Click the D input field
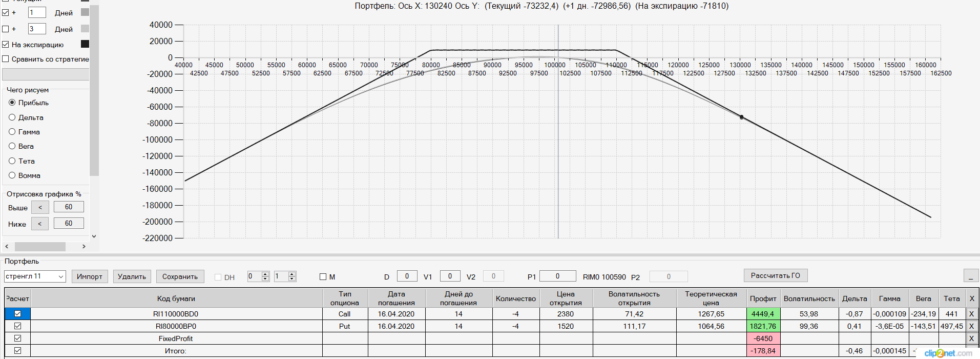 [x=407, y=276]
